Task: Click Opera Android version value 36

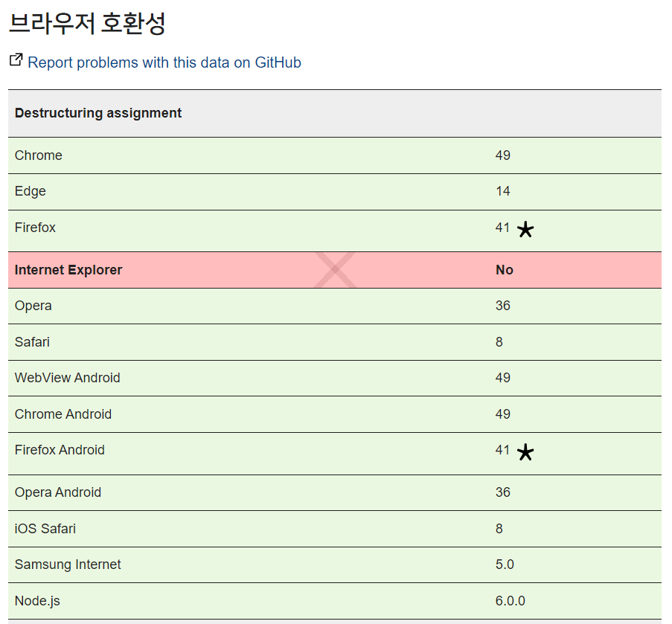Action: coord(503,492)
